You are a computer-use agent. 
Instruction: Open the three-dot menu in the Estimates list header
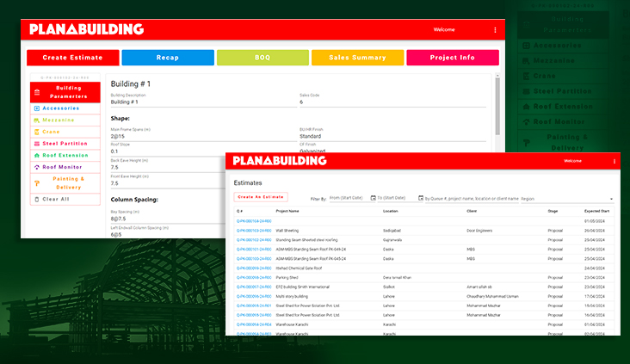click(x=615, y=162)
